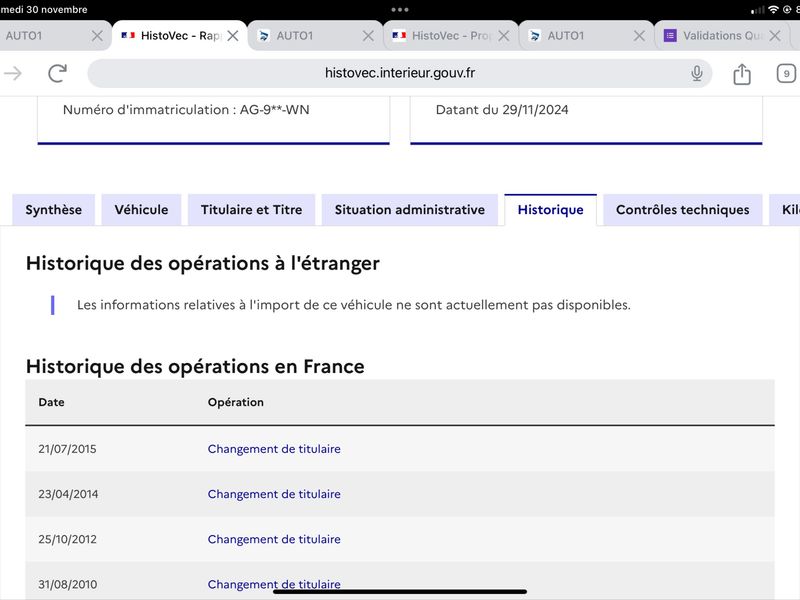Image resolution: width=800 pixels, height=600 pixels.
Task: Select the date 25/10/2012 cell
Action: (x=67, y=539)
